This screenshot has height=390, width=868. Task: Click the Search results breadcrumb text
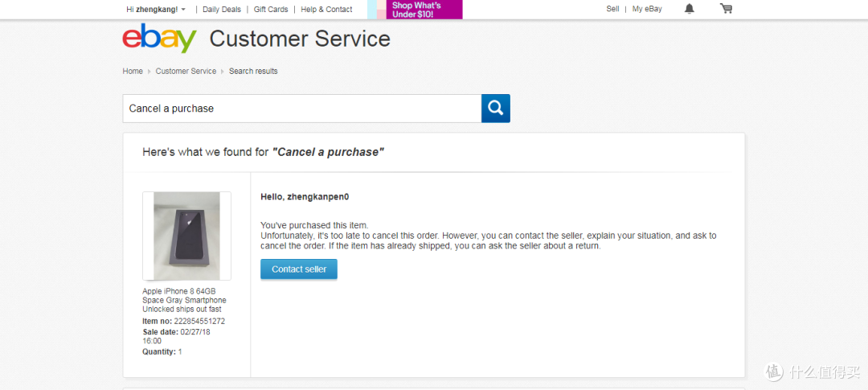(253, 72)
